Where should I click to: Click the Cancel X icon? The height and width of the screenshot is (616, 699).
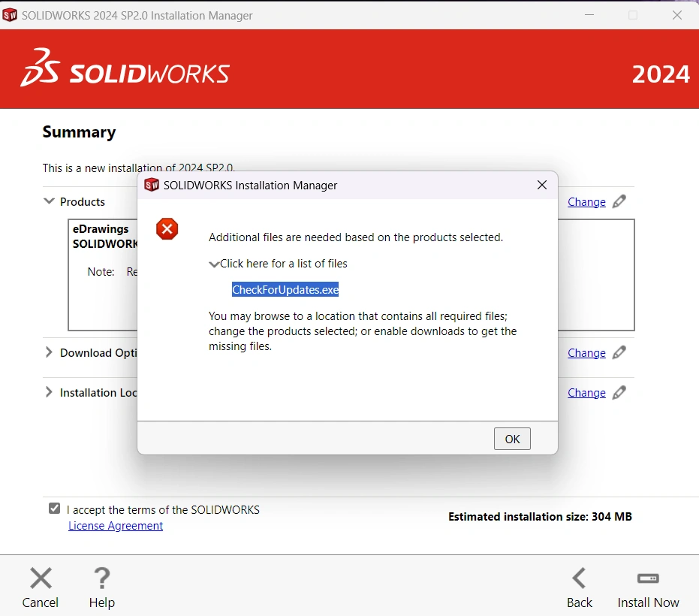(x=41, y=578)
